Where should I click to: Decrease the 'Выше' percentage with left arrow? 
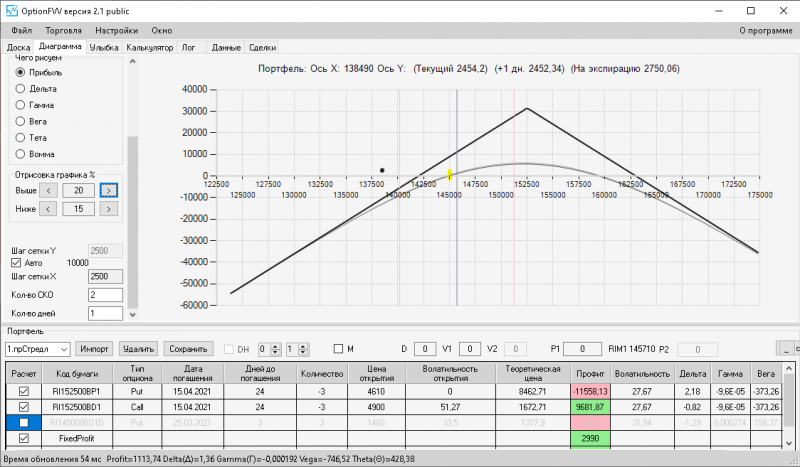pyautogui.click(x=48, y=190)
